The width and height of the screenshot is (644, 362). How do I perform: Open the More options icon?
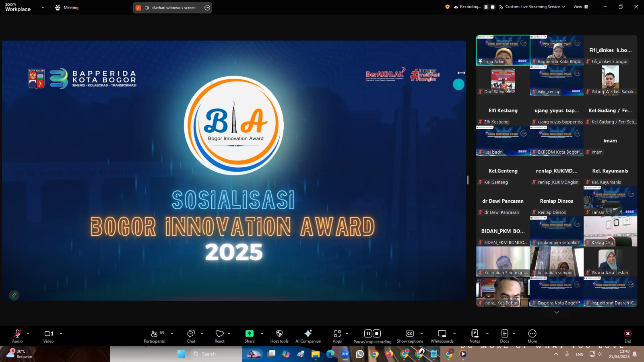pos(532,333)
